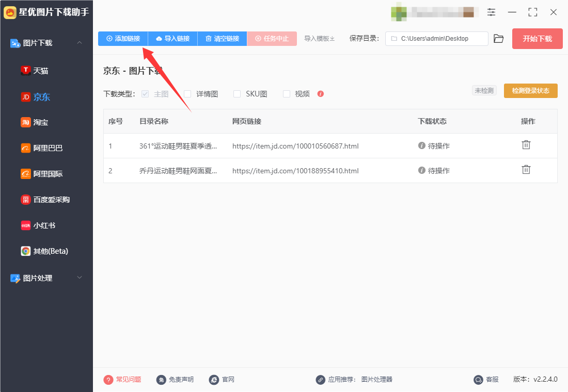Image resolution: width=568 pixels, height=392 pixels.
Task: Click the 未检测 status tag
Action: click(x=484, y=90)
